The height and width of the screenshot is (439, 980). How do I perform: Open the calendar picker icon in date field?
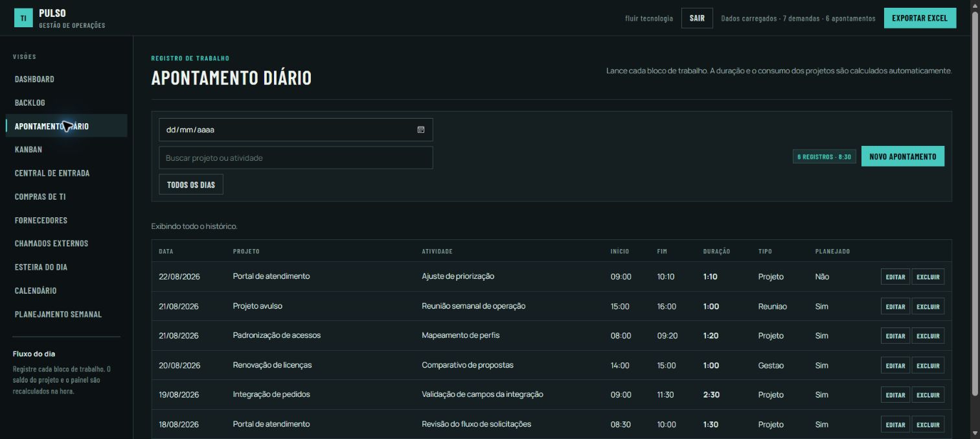(420, 130)
